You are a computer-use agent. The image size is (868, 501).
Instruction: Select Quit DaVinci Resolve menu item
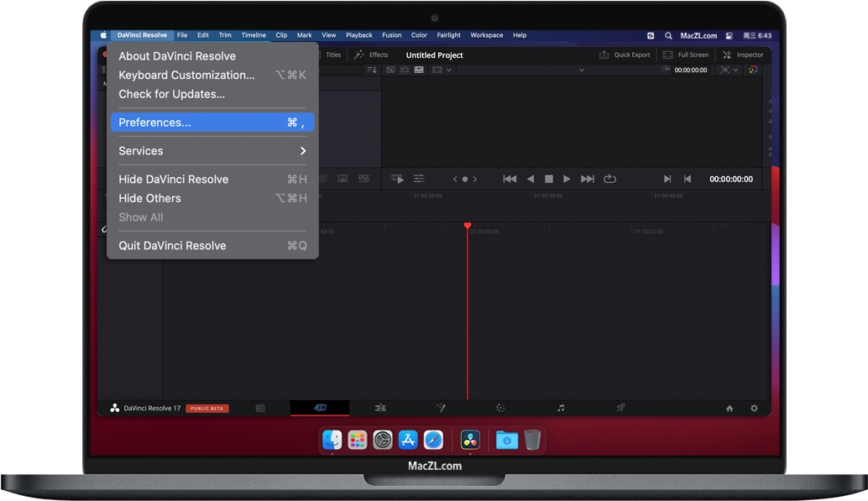click(x=212, y=245)
